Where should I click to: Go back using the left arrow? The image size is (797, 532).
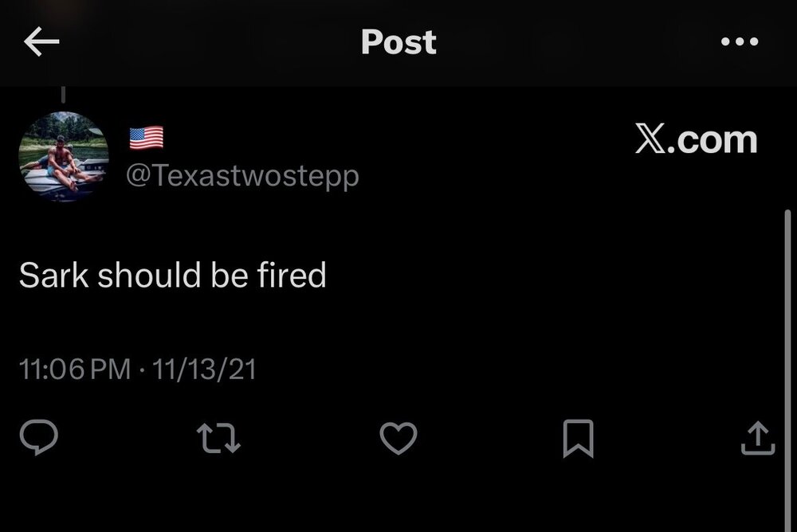pos(41,43)
